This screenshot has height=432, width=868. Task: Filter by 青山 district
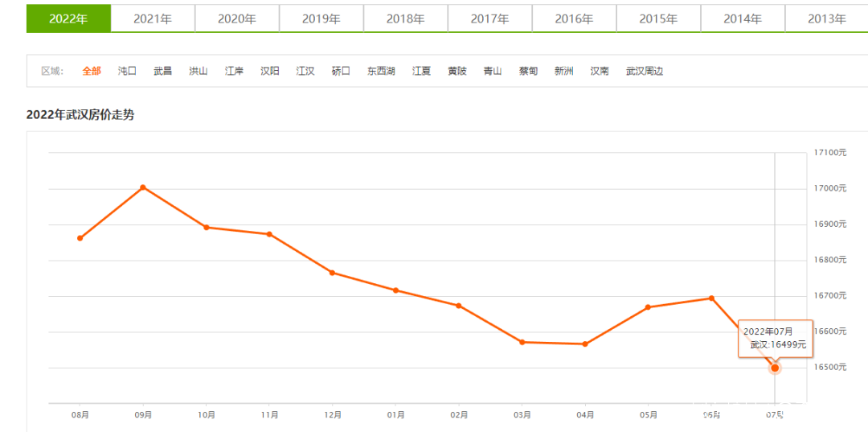[x=493, y=71]
